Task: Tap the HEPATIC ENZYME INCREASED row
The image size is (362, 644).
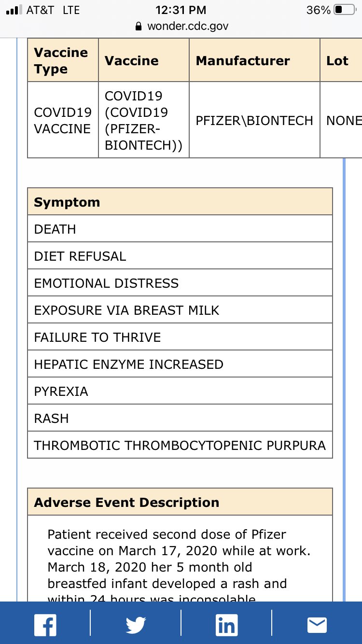Action: 180,364
